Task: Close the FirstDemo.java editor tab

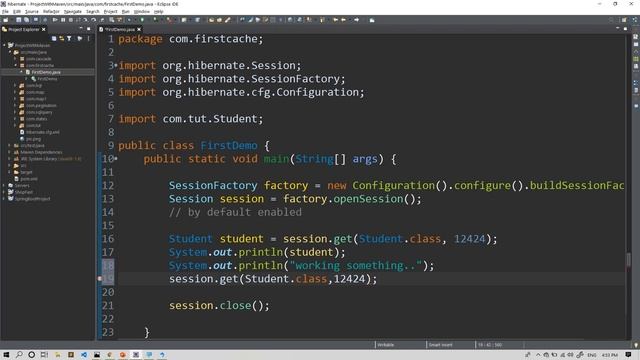Action: tap(139, 29)
